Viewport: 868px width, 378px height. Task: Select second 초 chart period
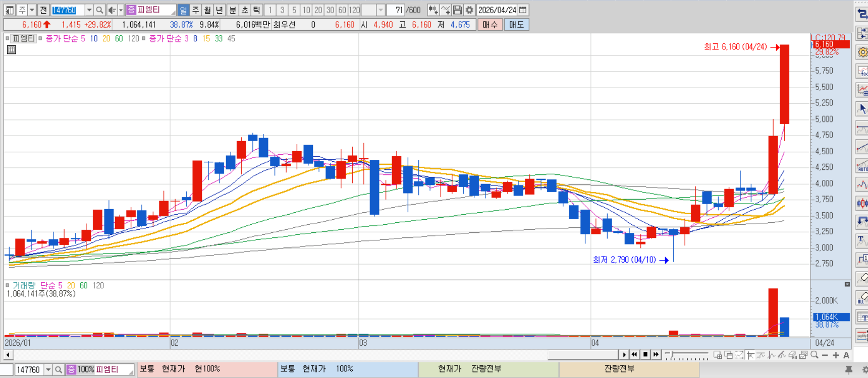pos(245,10)
